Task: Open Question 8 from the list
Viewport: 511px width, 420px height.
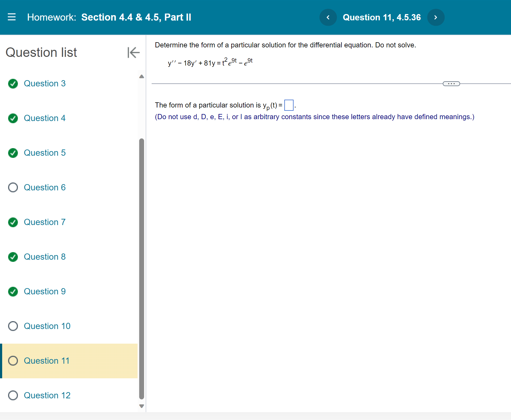Action: coord(45,257)
